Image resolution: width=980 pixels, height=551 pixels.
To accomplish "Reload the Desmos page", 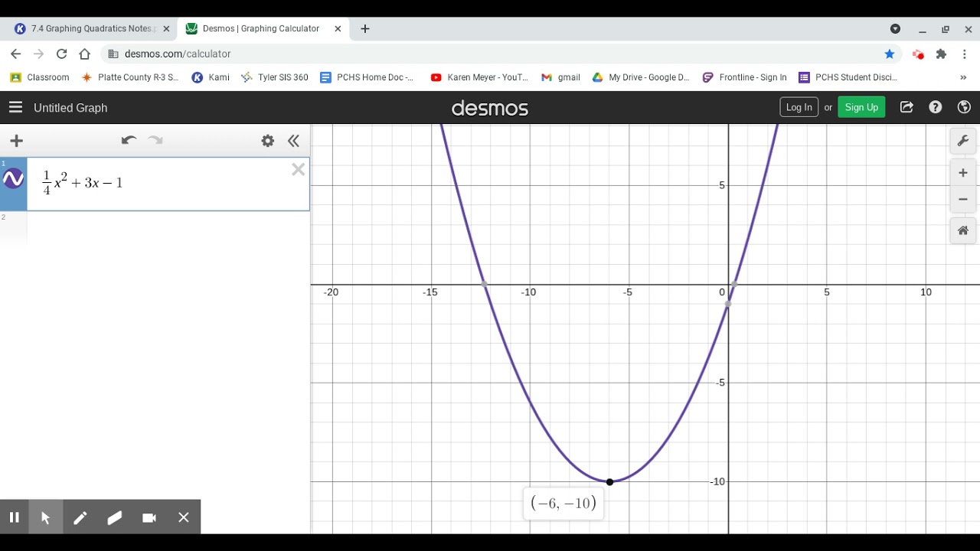I will [62, 54].
